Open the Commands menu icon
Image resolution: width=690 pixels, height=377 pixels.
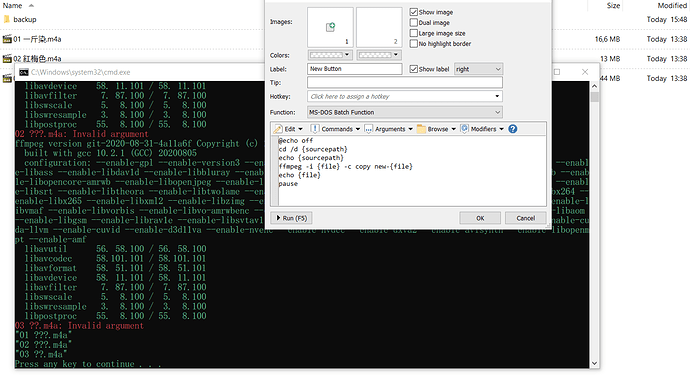pyautogui.click(x=315, y=129)
